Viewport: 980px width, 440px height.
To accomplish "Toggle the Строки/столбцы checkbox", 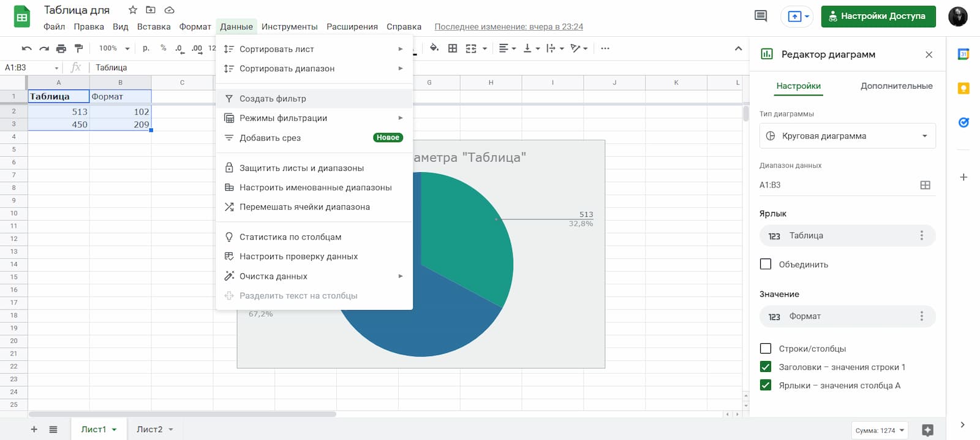I will (766, 349).
